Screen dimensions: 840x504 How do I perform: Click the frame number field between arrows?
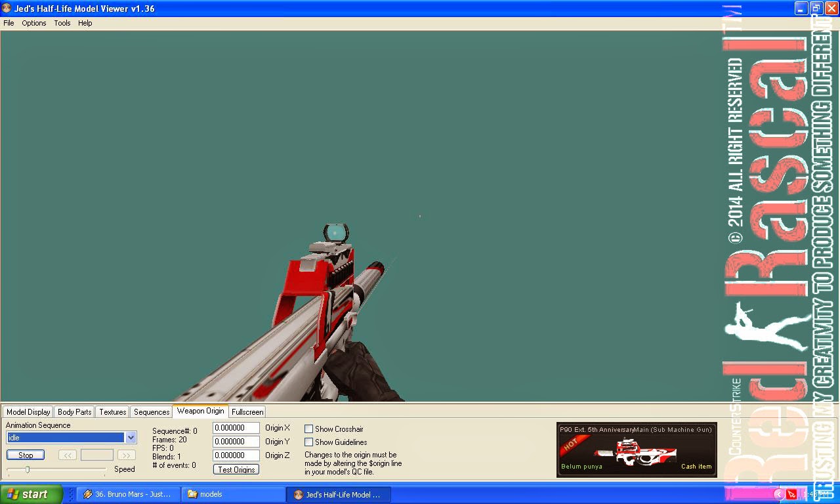click(x=97, y=455)
